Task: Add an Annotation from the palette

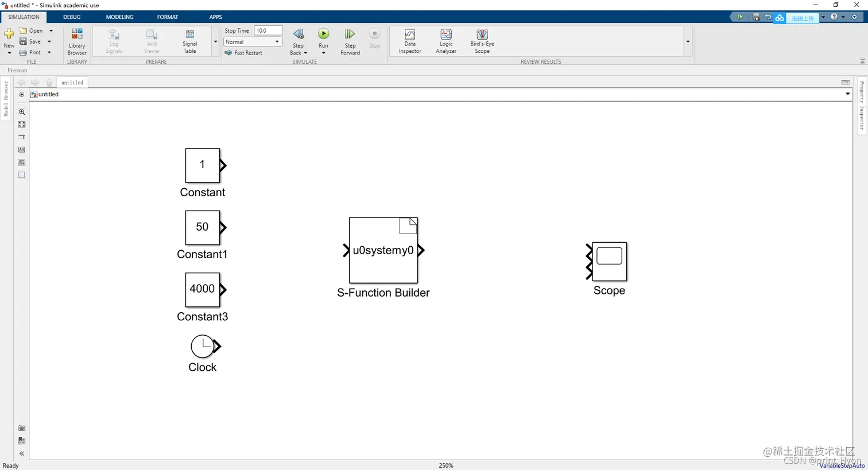Action: coord(22,150)
